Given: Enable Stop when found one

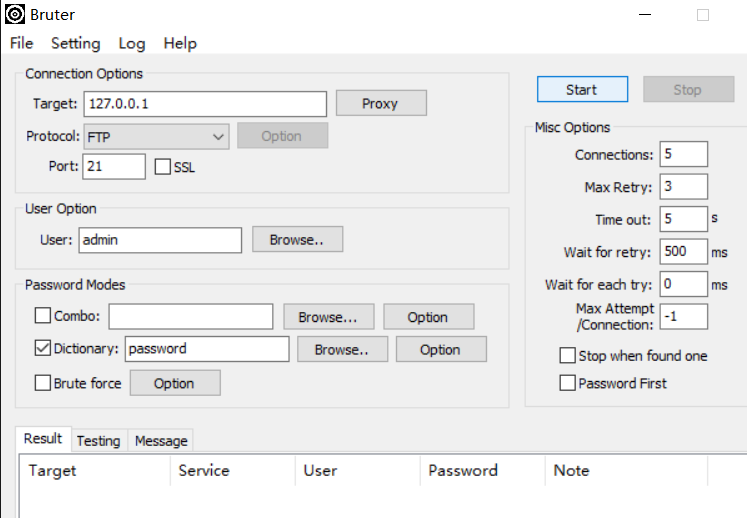Looking at the screenshot, I should click(x=567, y=355).
